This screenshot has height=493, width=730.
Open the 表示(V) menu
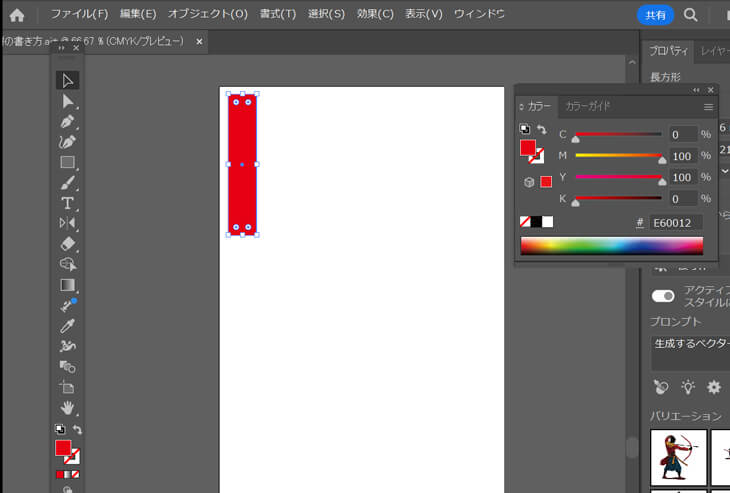click(423, 14)
